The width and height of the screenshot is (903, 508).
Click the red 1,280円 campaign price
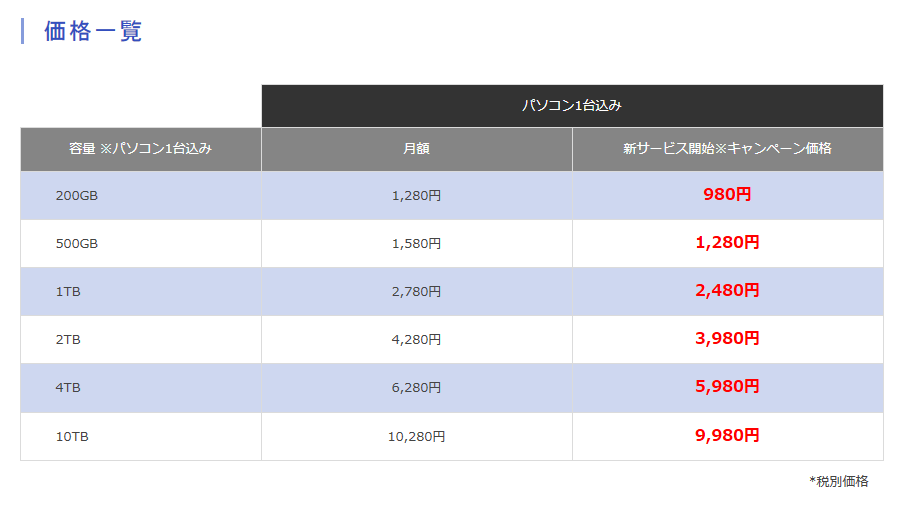tap(727, 242)
